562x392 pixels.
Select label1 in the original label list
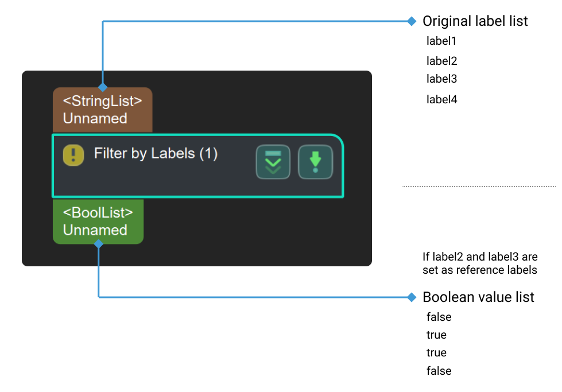(441, 41)
